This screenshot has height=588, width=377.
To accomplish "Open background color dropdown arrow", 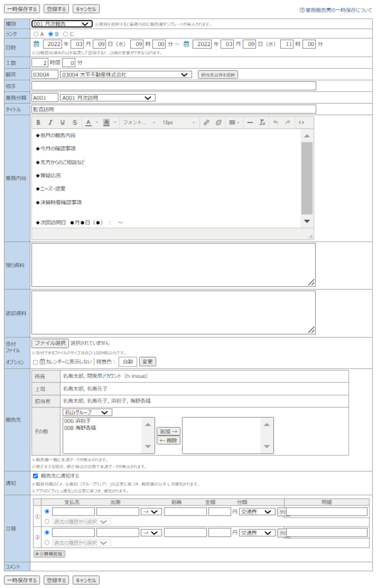I will (x=115, y=123).
